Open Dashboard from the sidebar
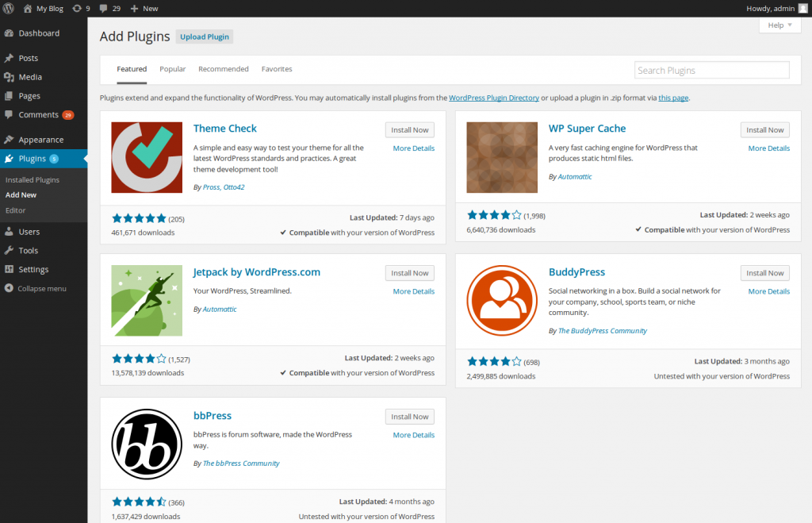Screen dimensions: 812x523 point(39,33)
